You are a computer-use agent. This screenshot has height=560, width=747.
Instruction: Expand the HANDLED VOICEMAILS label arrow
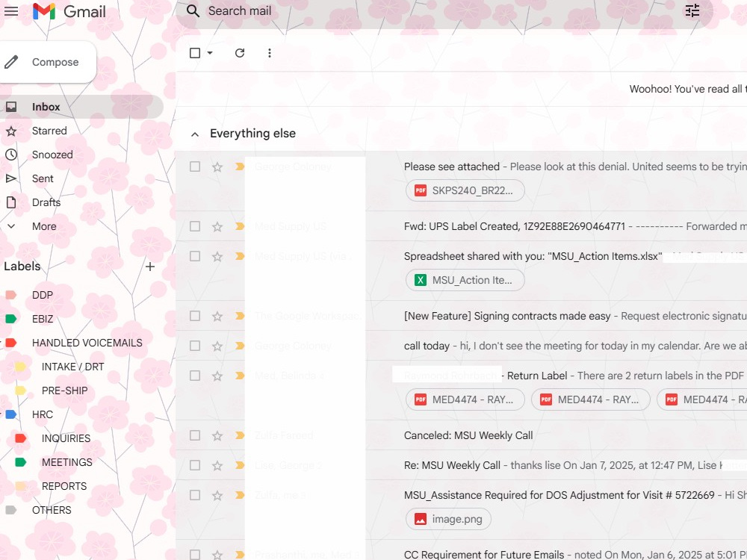coord(1,343)
